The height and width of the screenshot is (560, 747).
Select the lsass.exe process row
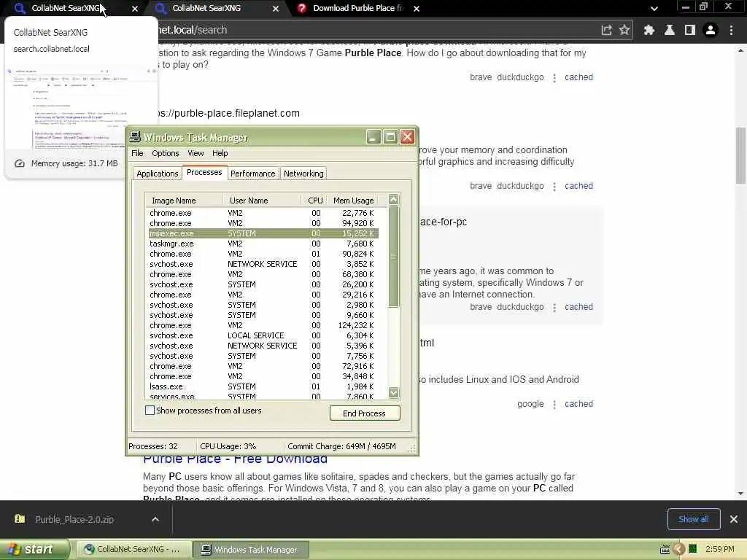coord(263,386)
